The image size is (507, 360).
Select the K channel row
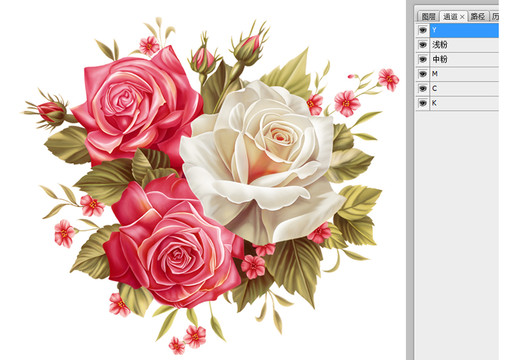(464, 103)
